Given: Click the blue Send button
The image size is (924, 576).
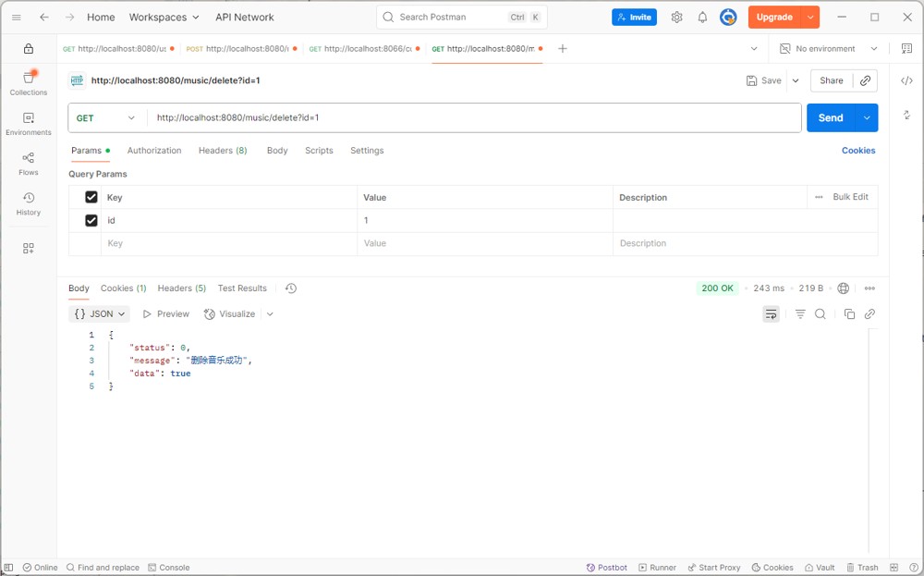Looking at the screenshot, I should 831,118.
